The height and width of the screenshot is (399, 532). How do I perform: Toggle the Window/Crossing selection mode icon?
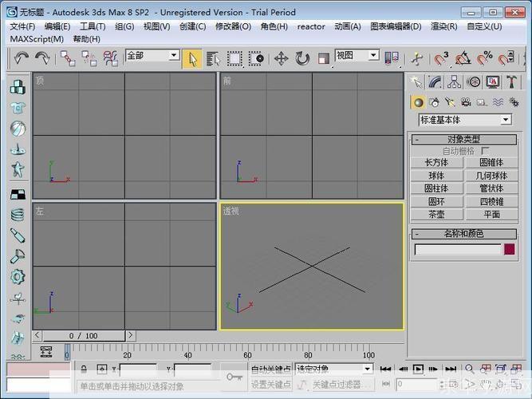tap(256, 59)
